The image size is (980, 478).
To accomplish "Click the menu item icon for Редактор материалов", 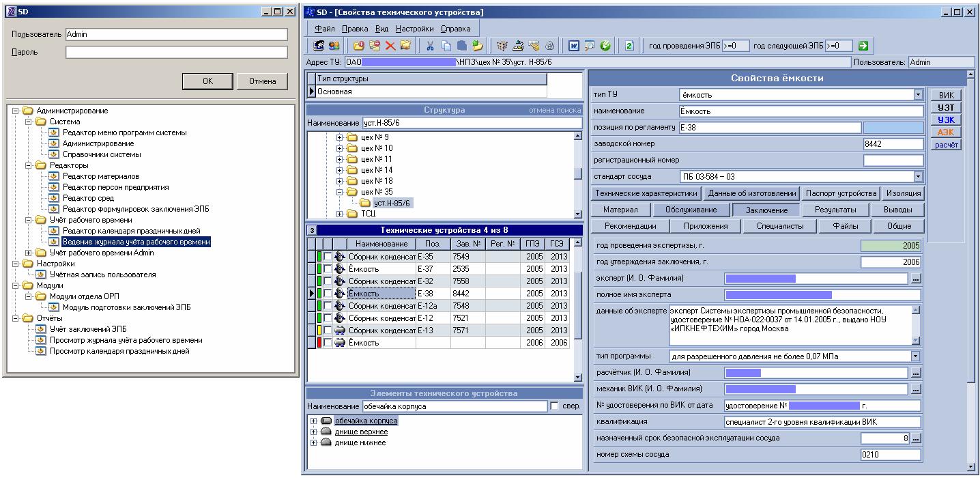I will [x=55, y=176].
